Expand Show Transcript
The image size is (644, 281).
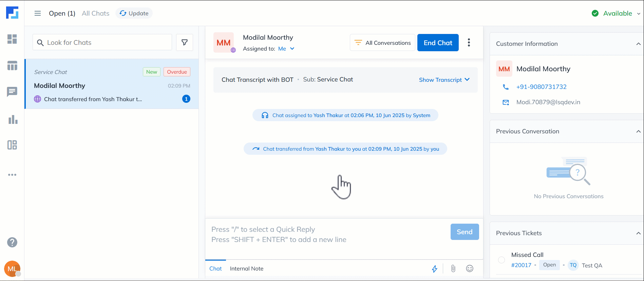pyautogui.click(x=444, y=80)
